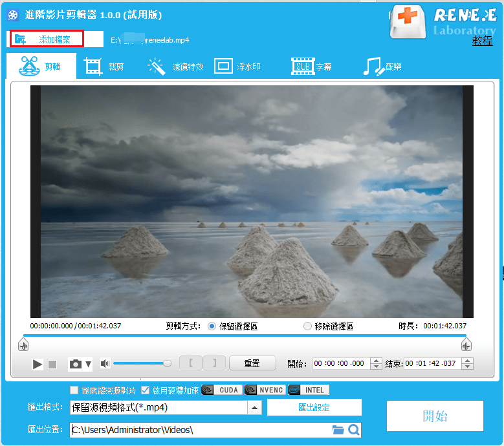504x446 pixels.
Task: Set end point with right bracket button
Action: 214,363
